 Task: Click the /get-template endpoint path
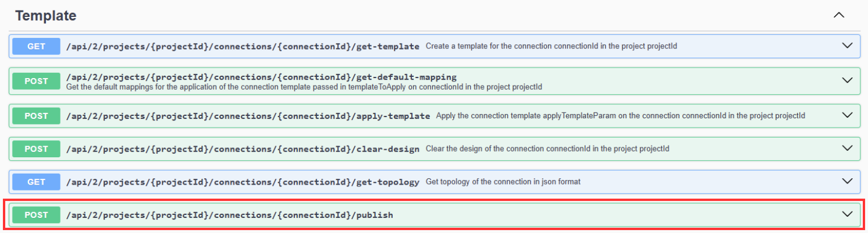click(243, 47)
